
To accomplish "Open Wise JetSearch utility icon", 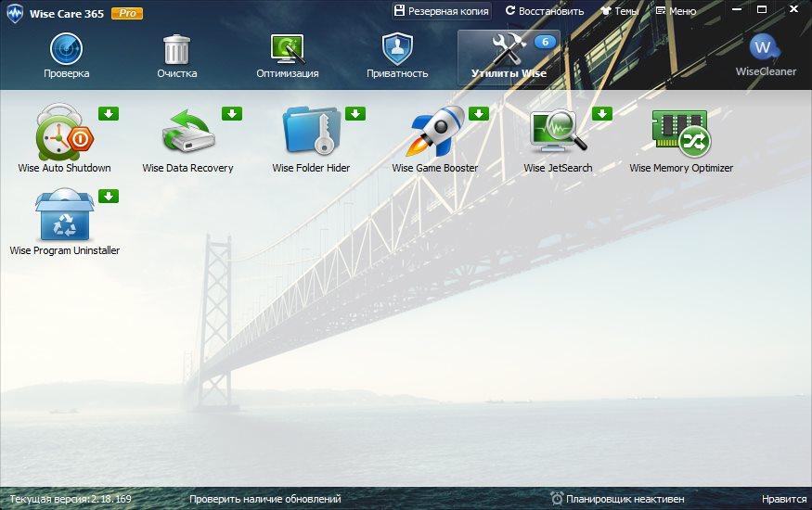I will click(558, 132).
